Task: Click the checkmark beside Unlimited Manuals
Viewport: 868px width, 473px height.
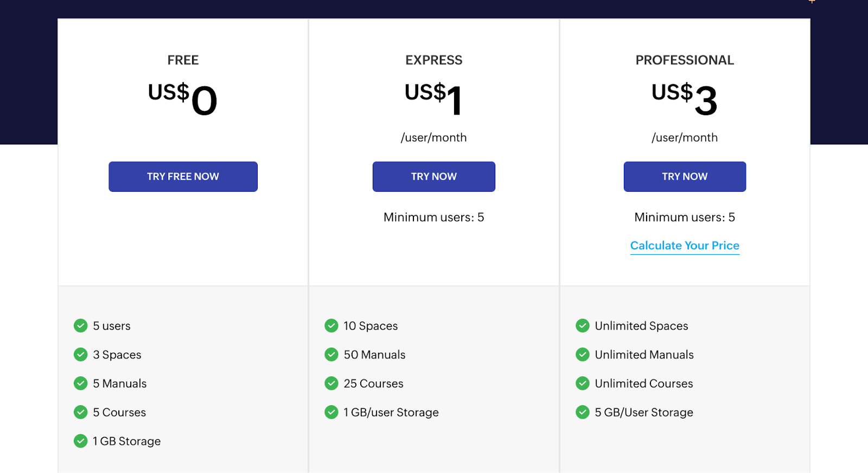Action: (x=583, y=355)
